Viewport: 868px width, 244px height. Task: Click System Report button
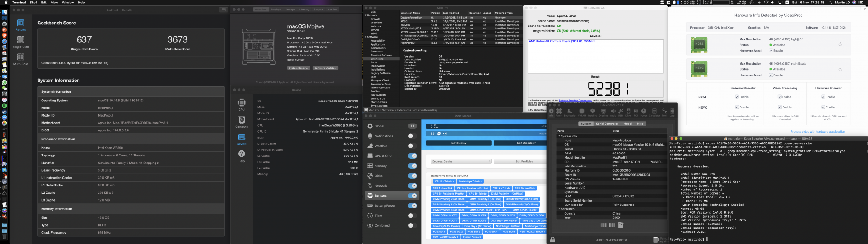[299, 68]
